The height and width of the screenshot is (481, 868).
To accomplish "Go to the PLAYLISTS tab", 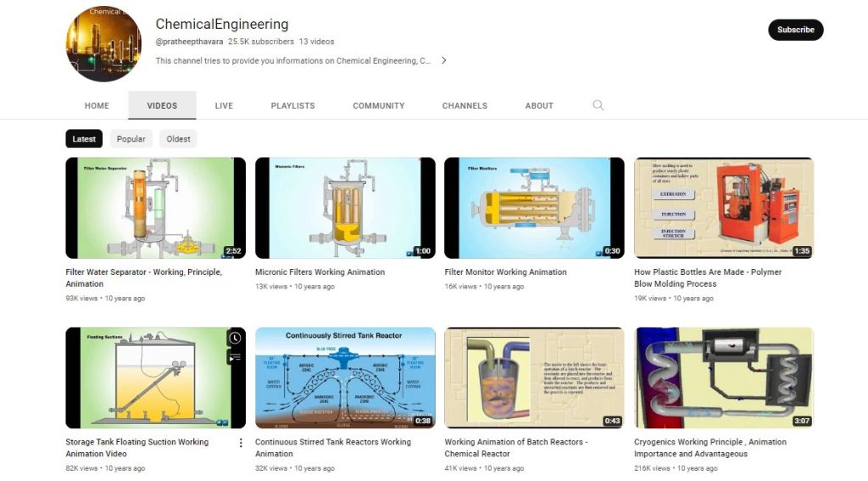I will pos(292,105).
